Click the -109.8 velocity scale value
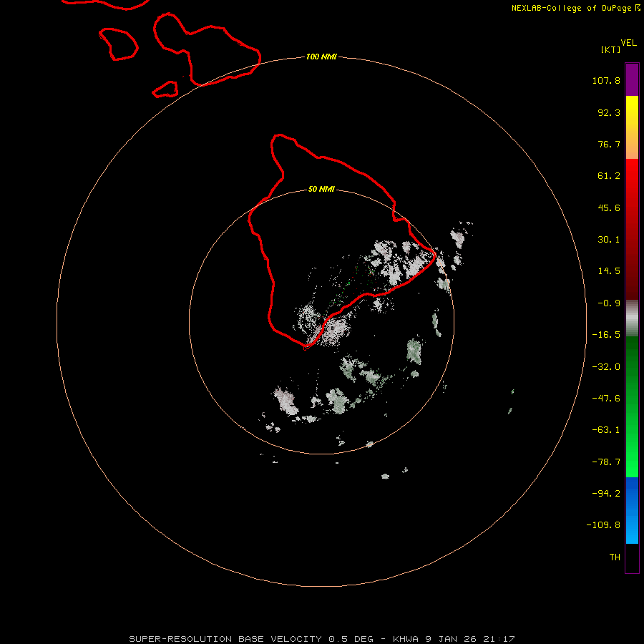This screenshot has height=644, width=644. coord(603,525)
